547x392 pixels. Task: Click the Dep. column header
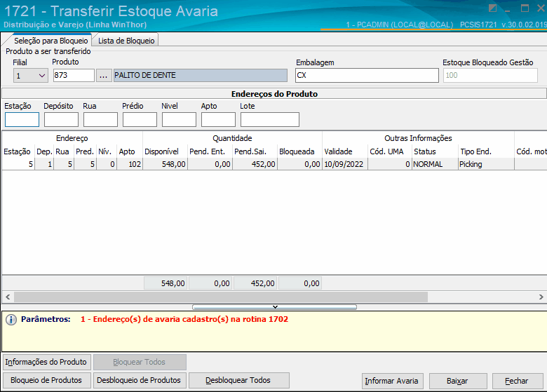44,151
